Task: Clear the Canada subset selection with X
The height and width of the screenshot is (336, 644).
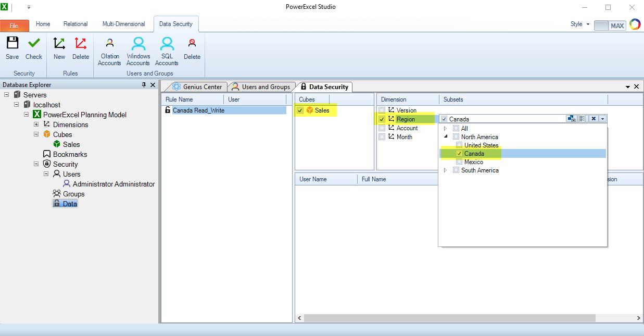Action: point(594,119)
